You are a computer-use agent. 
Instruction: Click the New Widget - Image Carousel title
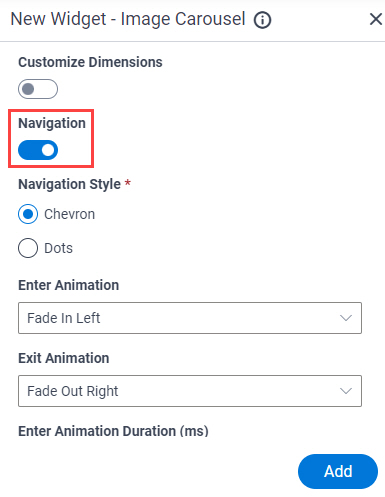pyautogui.click(x=128, y=19)
